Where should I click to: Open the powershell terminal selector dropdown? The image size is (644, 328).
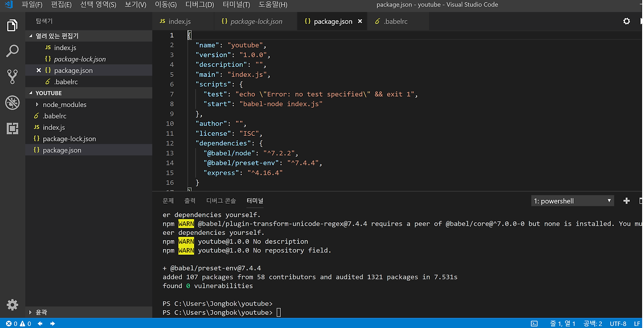pyautogui.click(x=573, y=201)
